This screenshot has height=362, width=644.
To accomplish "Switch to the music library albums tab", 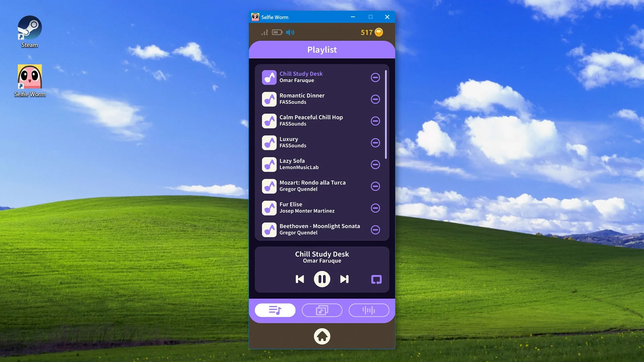I will click(322, 310).
